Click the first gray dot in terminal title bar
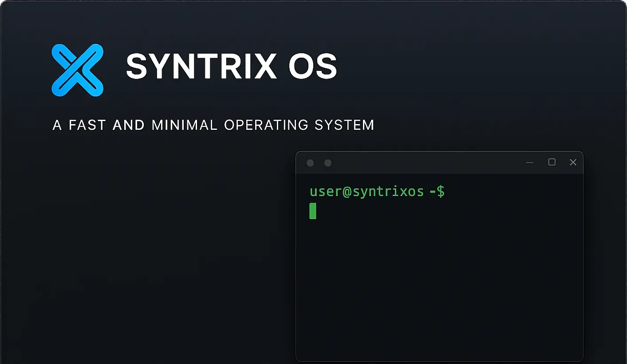 pos(310,163)
